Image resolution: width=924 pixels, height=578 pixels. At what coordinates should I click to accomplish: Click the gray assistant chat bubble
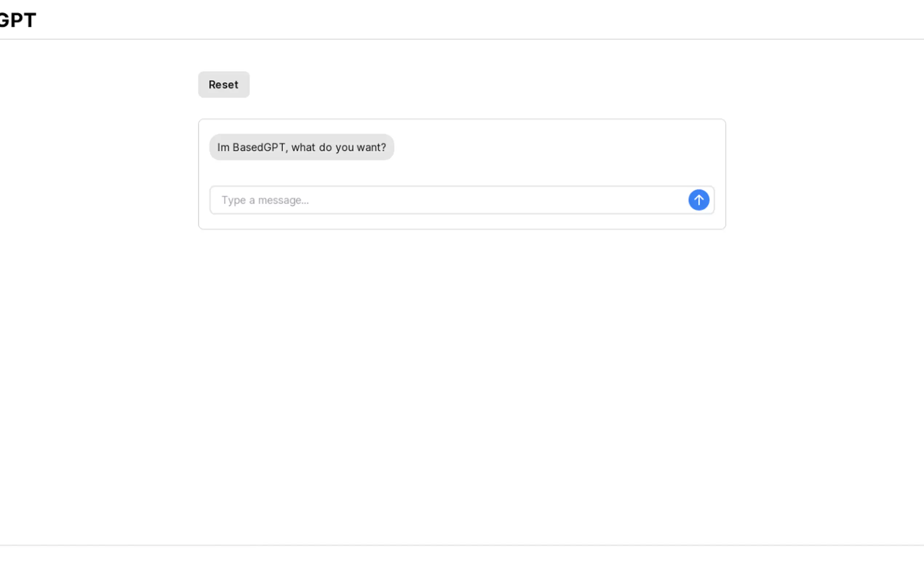(x=301, y=147)
